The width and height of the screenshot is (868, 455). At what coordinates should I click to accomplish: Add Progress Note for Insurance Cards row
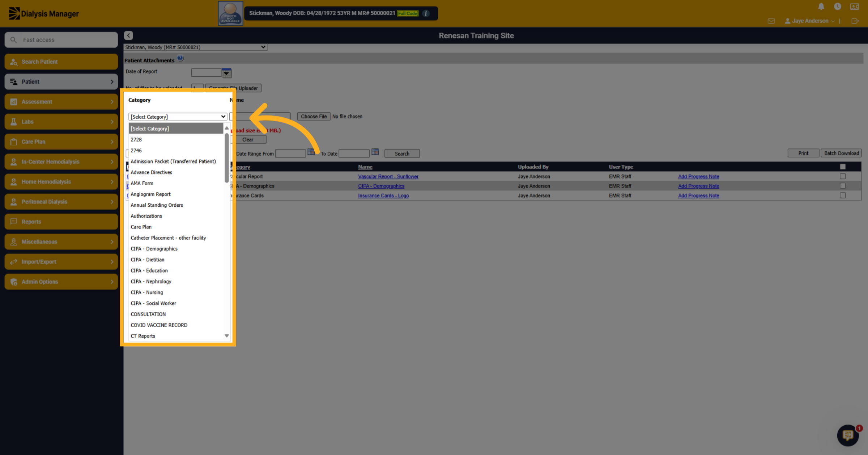pyautogui.click(x=698, y=195)
